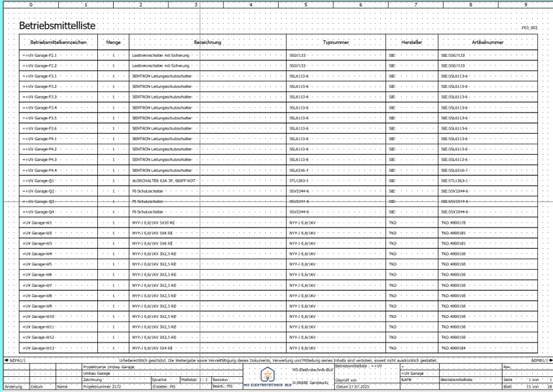The width and height of the screenshot is (553, 392).
Task: Select type number 5SL6316-7
Action: [x=299, y=170]
